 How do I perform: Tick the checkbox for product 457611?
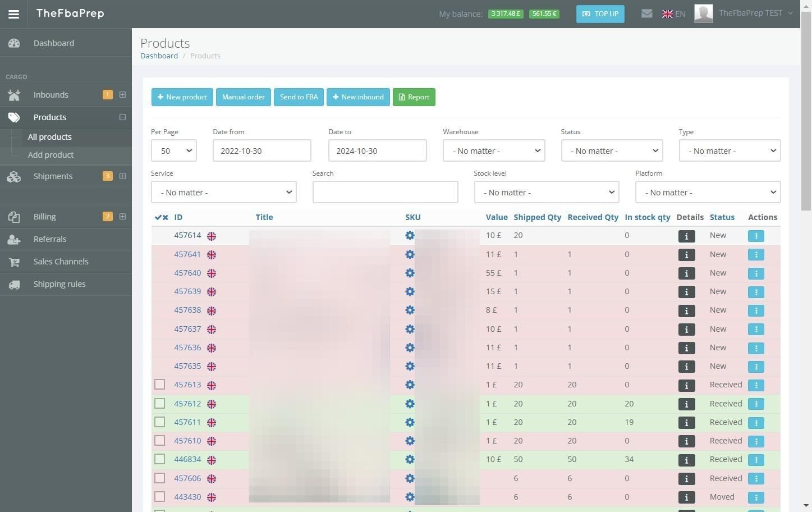point(160,422)
